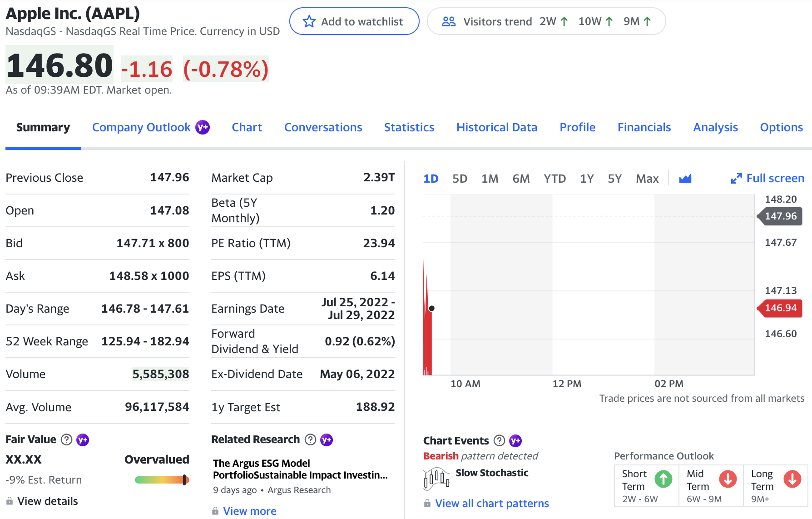
Task: Click the Bearish pattern detected text
Action: (480, 456)
